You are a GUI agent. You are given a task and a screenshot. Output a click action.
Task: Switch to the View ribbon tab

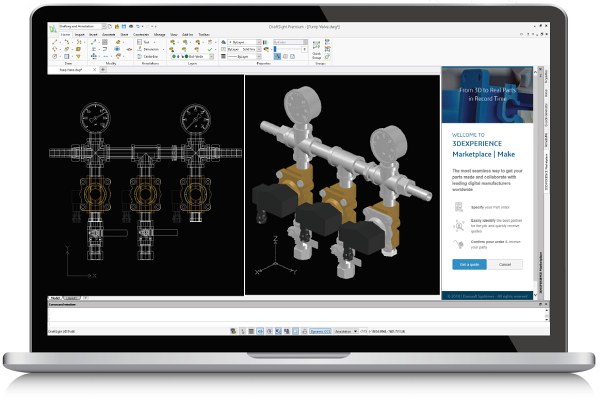point(174,34)
